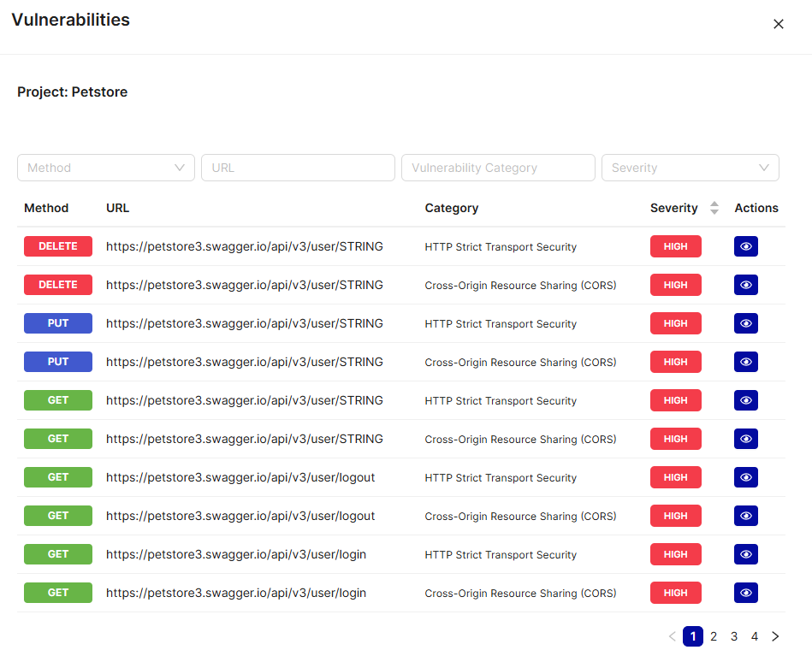812x656 pixels.
Task: Go to page 2 of results
Action: click(x=714, y=636)
